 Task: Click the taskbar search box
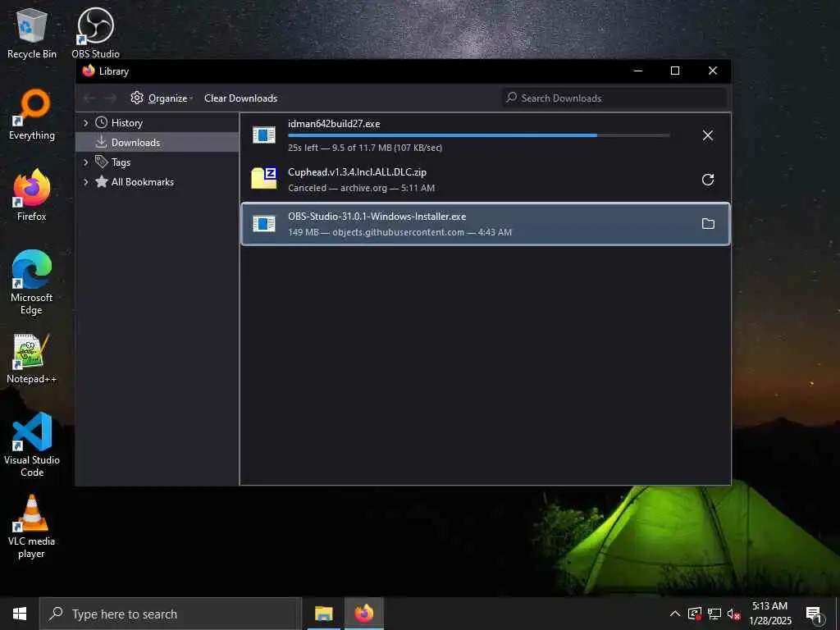[x=171, y=614]
